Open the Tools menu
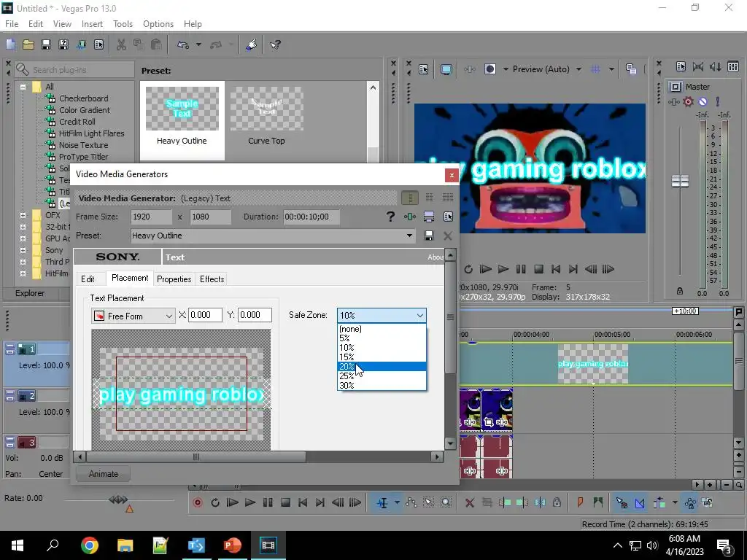747x560 pixels. pyautogui.click(x=123, y=24)
